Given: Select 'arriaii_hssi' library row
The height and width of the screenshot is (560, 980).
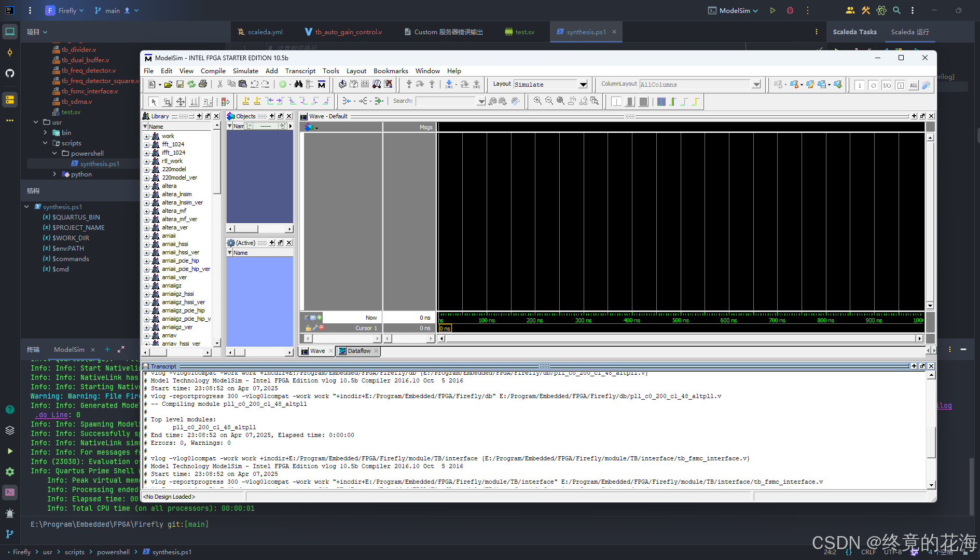Looking at the screenshot, I should 175,244.
